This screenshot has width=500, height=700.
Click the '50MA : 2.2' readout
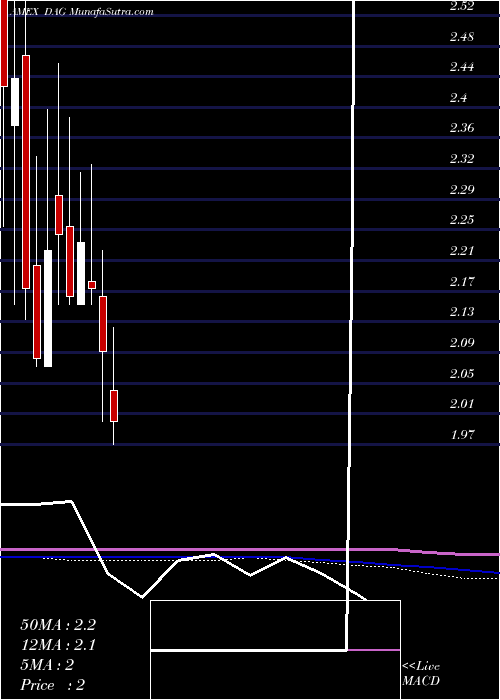pos(58,625)
